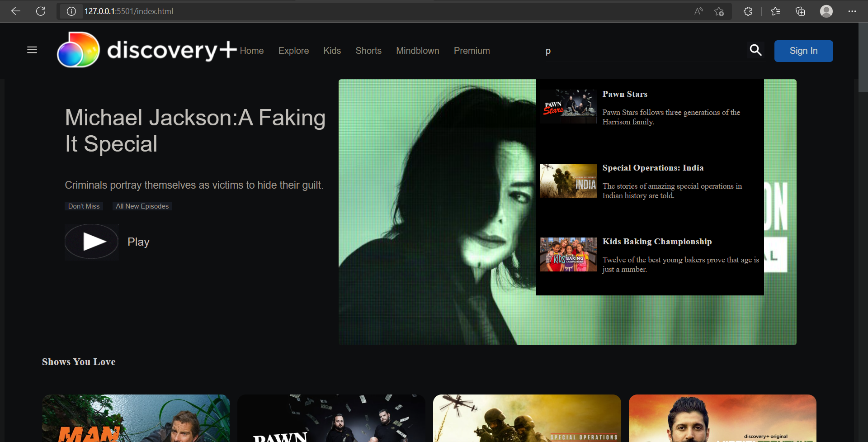
Task: Open Man vs Wild show card
Action: 136,418
